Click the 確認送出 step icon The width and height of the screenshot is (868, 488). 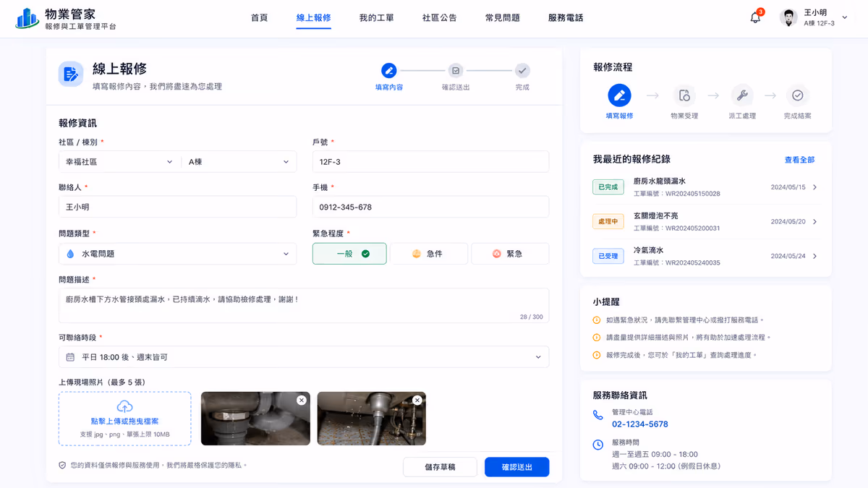coord(456,71)
